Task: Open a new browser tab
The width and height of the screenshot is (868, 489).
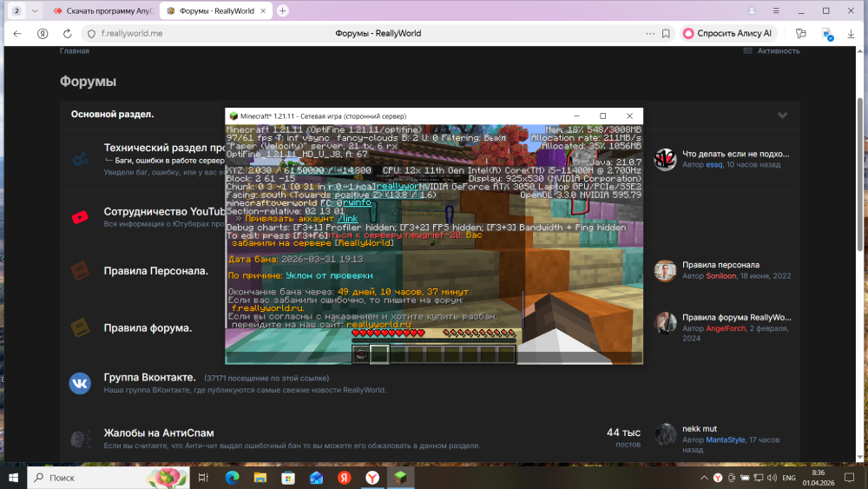Action: click(x=282, y=10)
